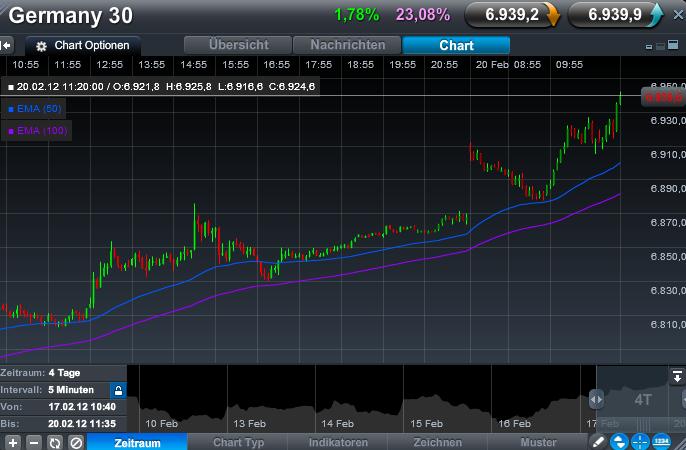The height and width of the screenshot is (450, 686).
Task: Click the sell price 6.939,2 button
Action: pyautogui.click(x=512, y=15)
